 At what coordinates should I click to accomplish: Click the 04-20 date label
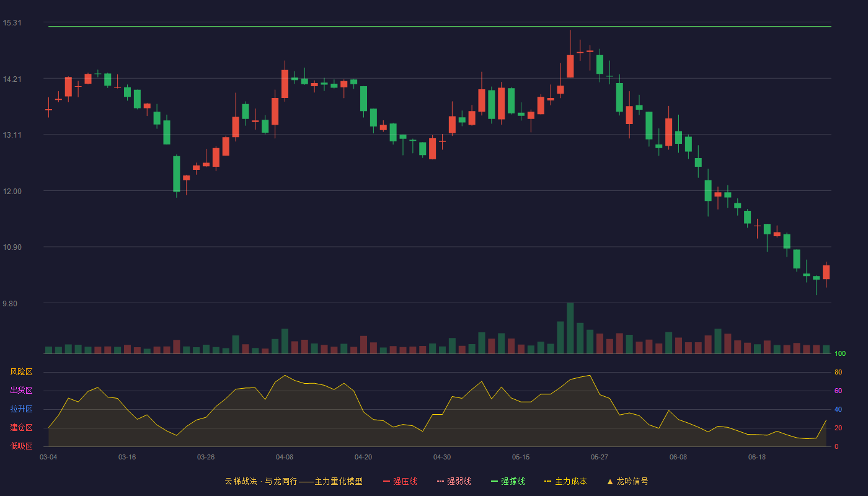[x=363, y=457]
